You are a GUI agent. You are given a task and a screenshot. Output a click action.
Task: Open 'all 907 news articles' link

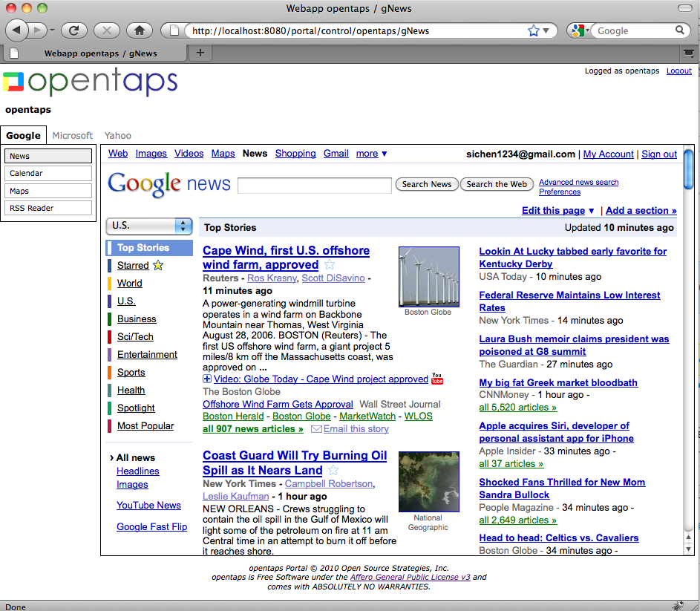click(252, 429)
